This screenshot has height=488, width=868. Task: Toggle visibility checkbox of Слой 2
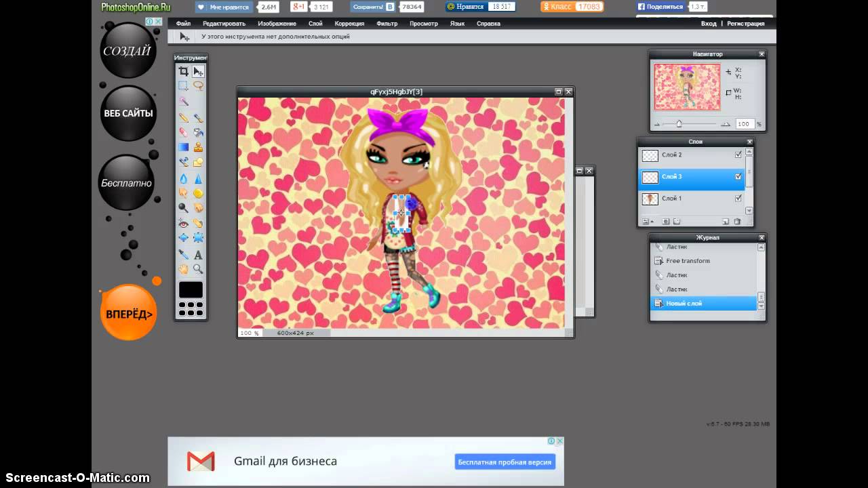(x=738, y=155)
